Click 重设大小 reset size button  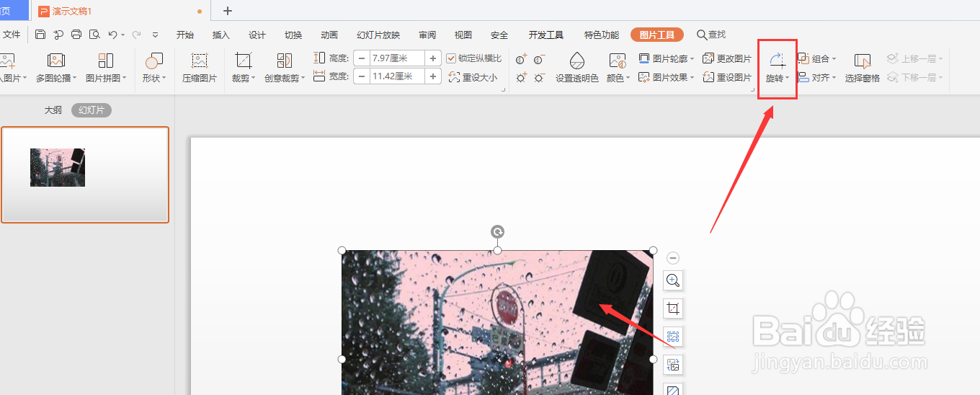[473, 77]
